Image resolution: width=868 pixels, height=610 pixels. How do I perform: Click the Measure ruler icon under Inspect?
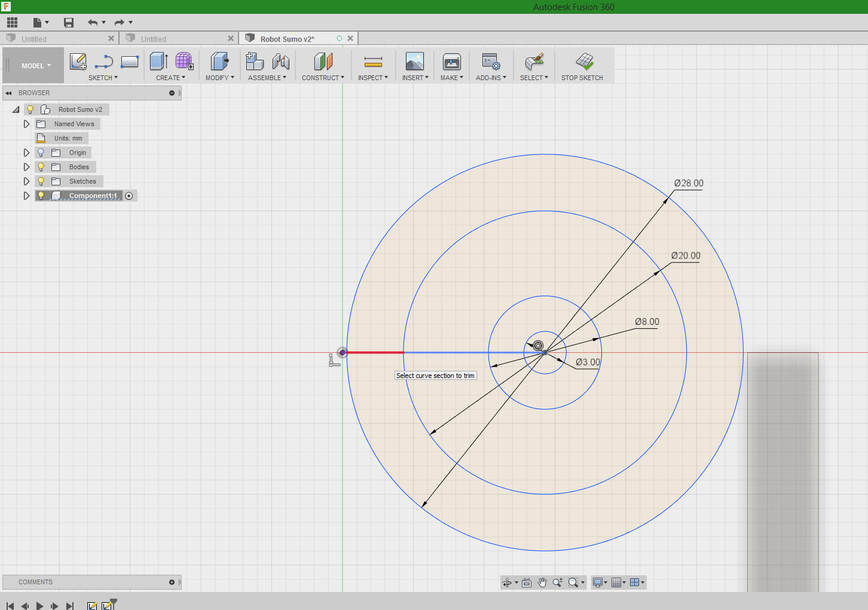point(373,62)
